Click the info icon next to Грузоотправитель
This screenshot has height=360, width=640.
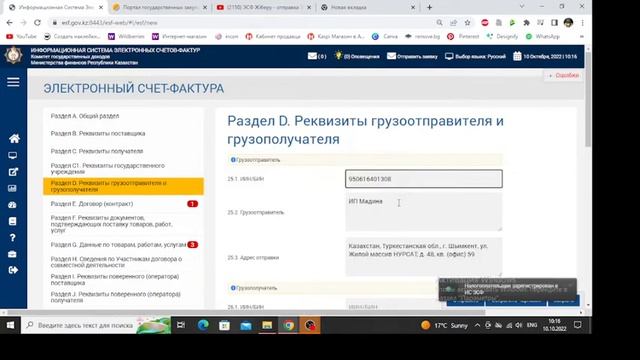[233, 160]
